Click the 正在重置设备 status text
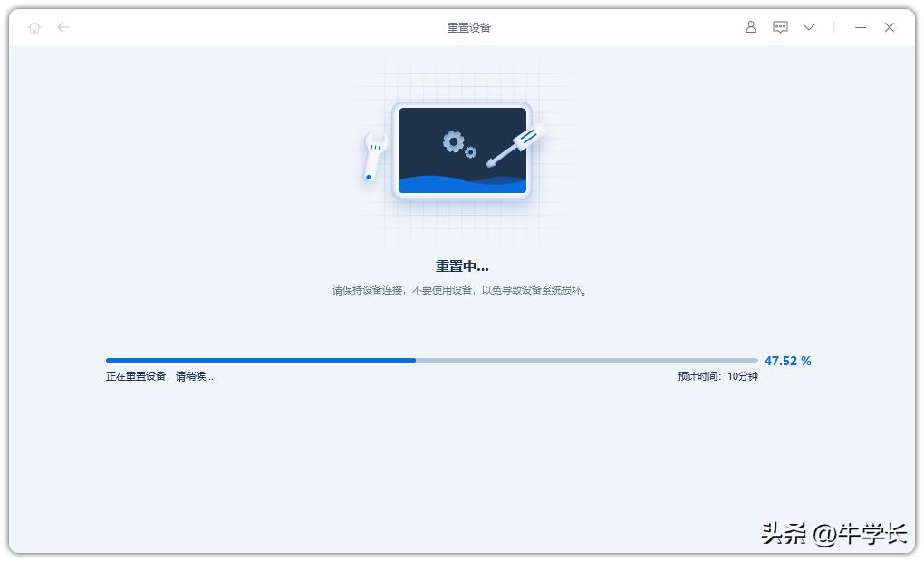Image resolution: width=924 pixels, height=562 pixels. 160,375
